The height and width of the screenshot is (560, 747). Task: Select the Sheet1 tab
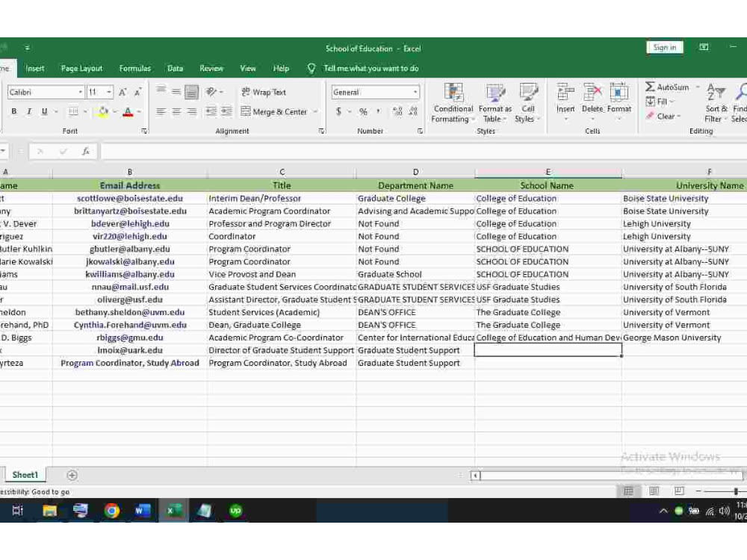(x=25, y=475)
